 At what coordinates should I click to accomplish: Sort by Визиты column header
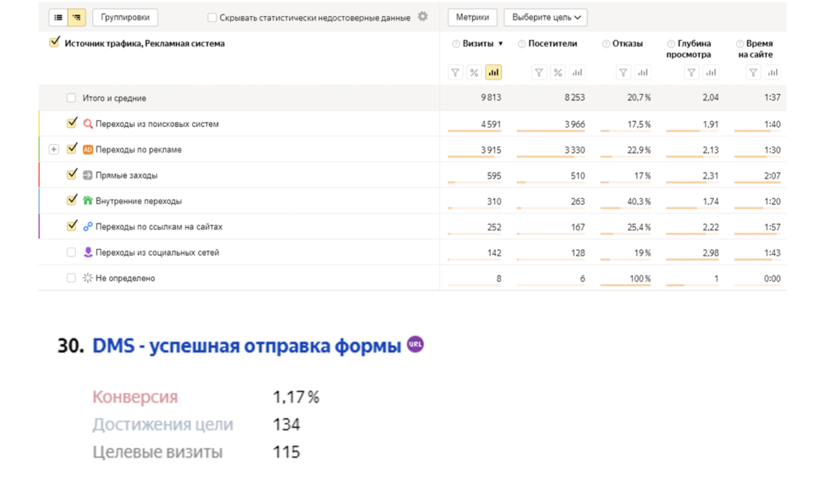pyautogui.click(x=478, y=43)
